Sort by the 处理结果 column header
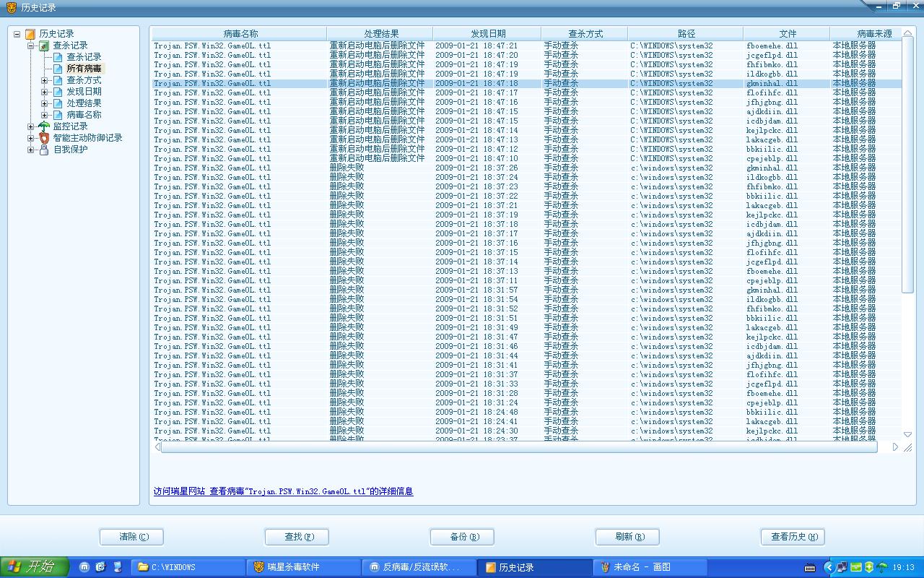The width and height of the screenshot is (924, 578). click(x=380, y=34)
